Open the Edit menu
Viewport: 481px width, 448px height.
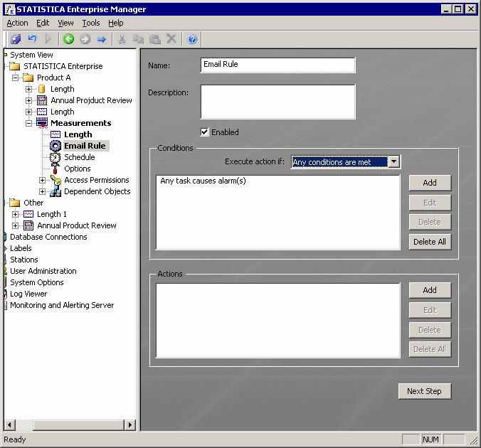[43, 23]
